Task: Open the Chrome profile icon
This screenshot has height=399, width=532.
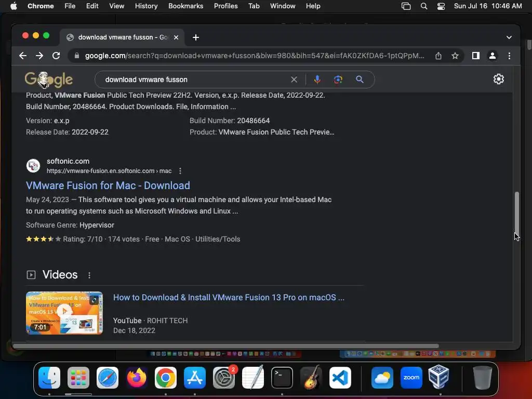Action: point(493,56)
